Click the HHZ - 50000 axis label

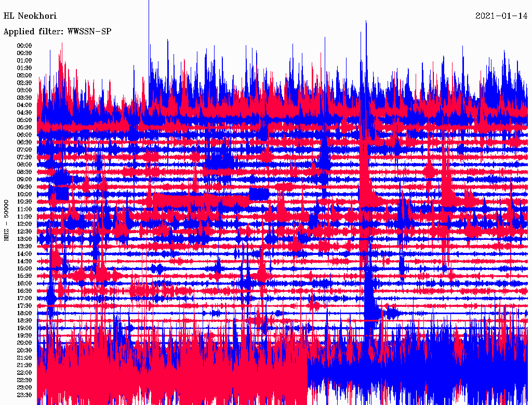click(x=6, y=220)
